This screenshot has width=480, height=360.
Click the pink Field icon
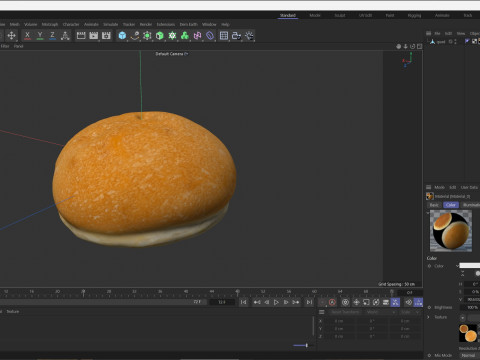[197, 36]
